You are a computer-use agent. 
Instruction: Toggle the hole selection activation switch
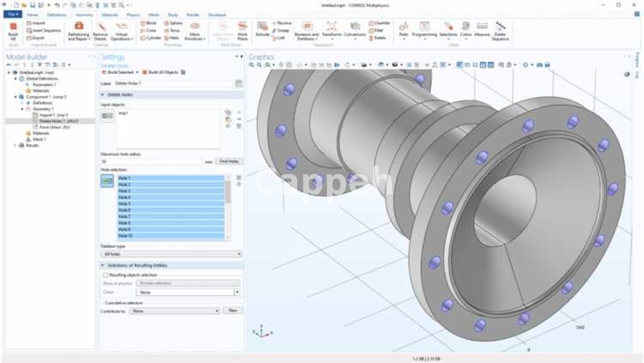point(107,181)
